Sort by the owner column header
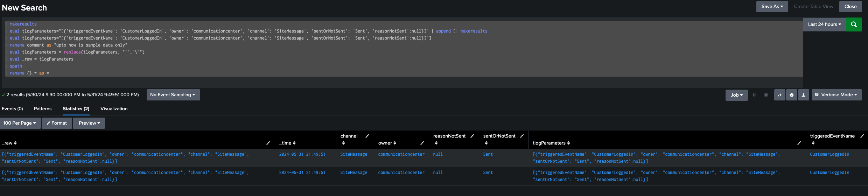This screenshot has width=868, height=196. (x=387, y=143)
